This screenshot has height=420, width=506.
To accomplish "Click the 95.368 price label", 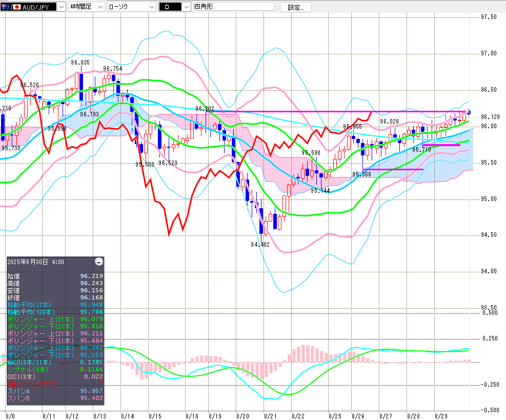I will tap(361, 174).
